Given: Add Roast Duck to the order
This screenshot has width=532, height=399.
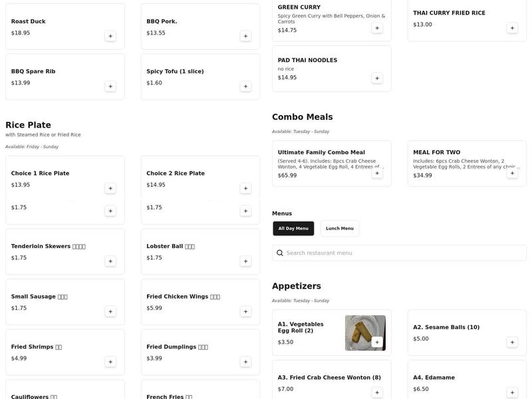Looking at the screenshot, I should click(x=110, y=36).
